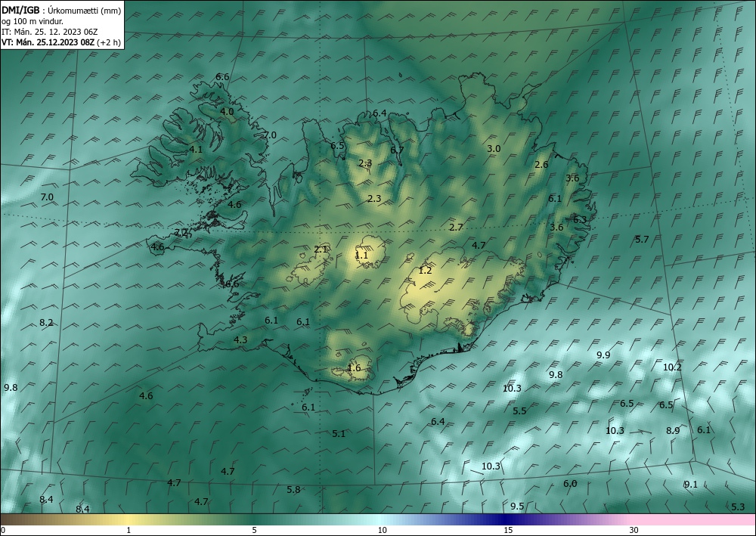Click the 'VT: Mán. 25.12.2023 08Z (+2 h)' line
756x536 pixels.
click(x=61, y=42)
